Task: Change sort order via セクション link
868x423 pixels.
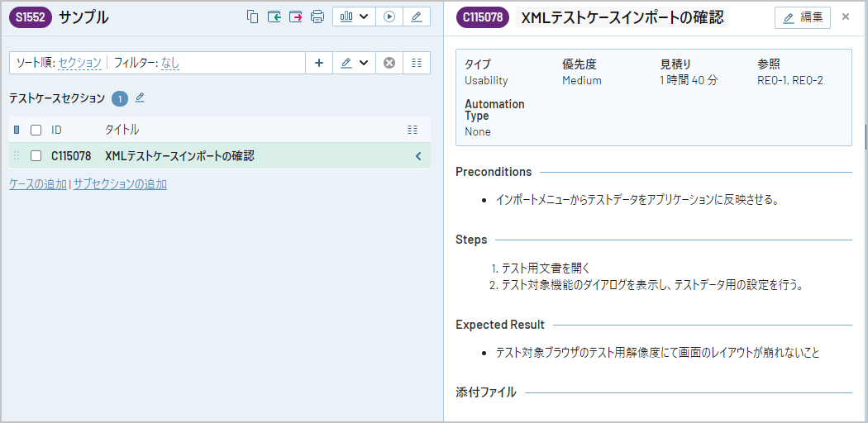Action: pyautogui.click(x=79, y=63)
